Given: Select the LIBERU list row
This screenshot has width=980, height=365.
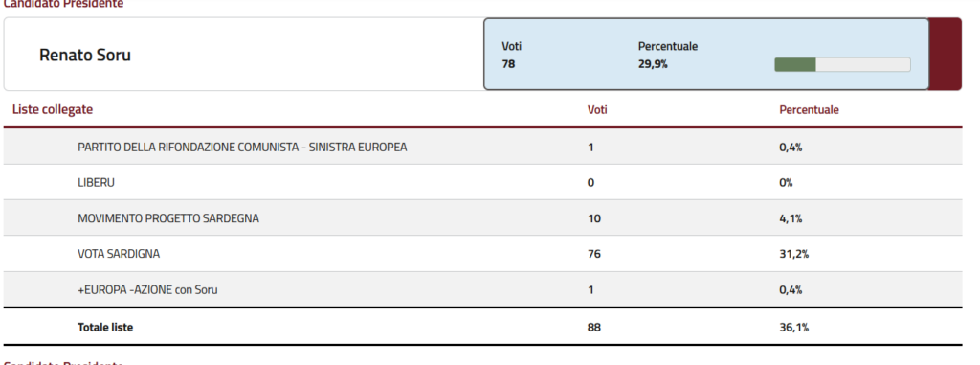Looking at the screenshot, I should pos(482,183).
